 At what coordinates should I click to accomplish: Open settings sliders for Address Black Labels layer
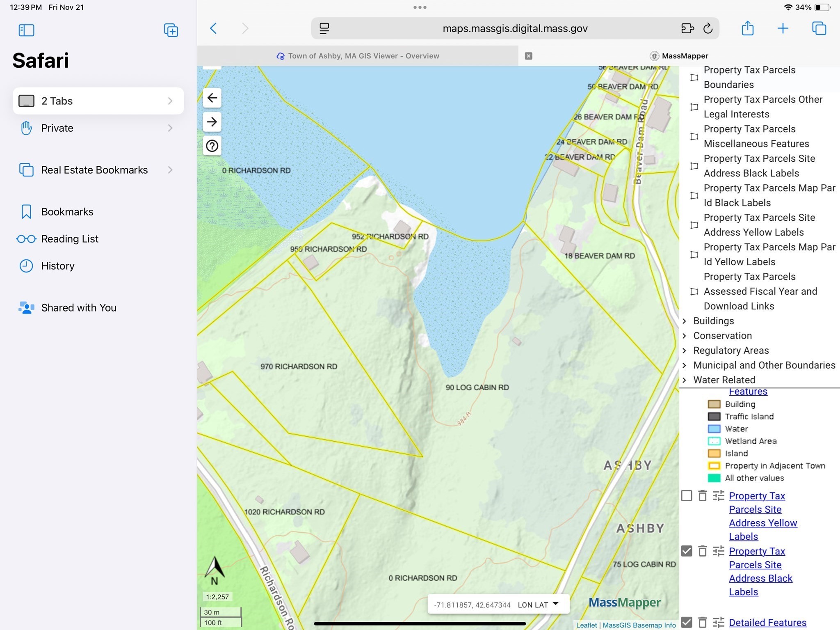point(718,551)
